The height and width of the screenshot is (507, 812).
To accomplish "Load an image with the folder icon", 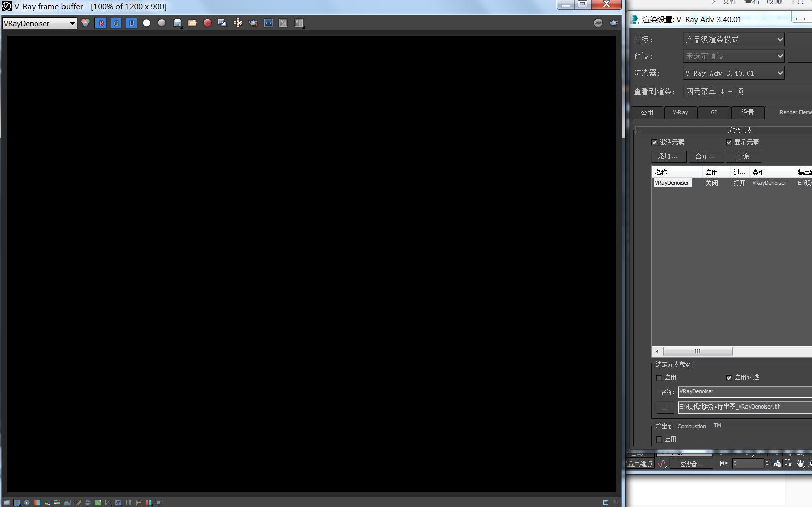I will [192, 23].
